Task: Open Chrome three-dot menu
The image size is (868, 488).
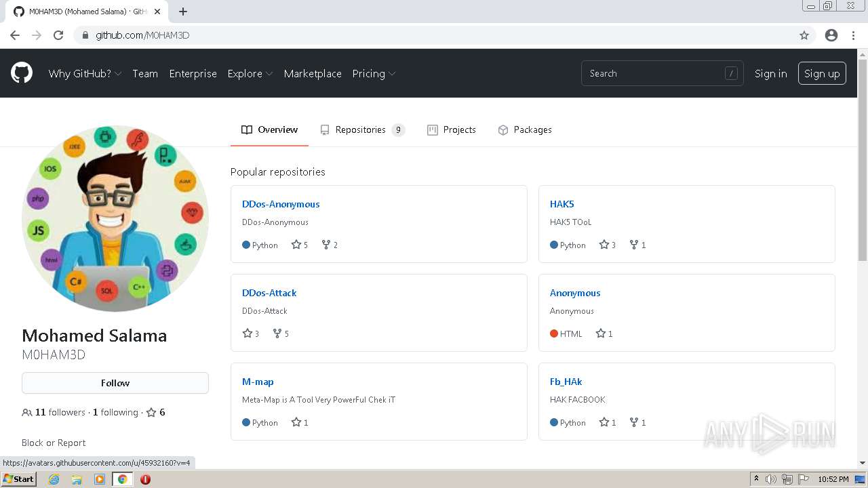Action: (853, 35)
